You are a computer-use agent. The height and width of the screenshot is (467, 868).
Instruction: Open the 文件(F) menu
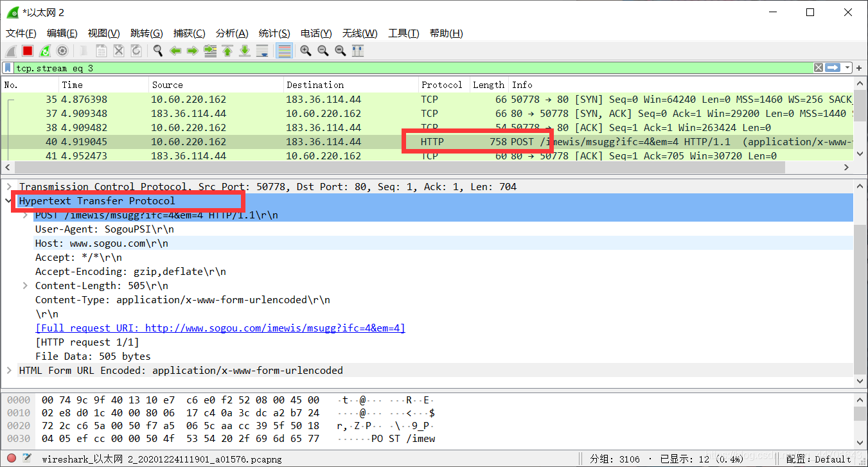pyautogui.click(x=21, y=33)
